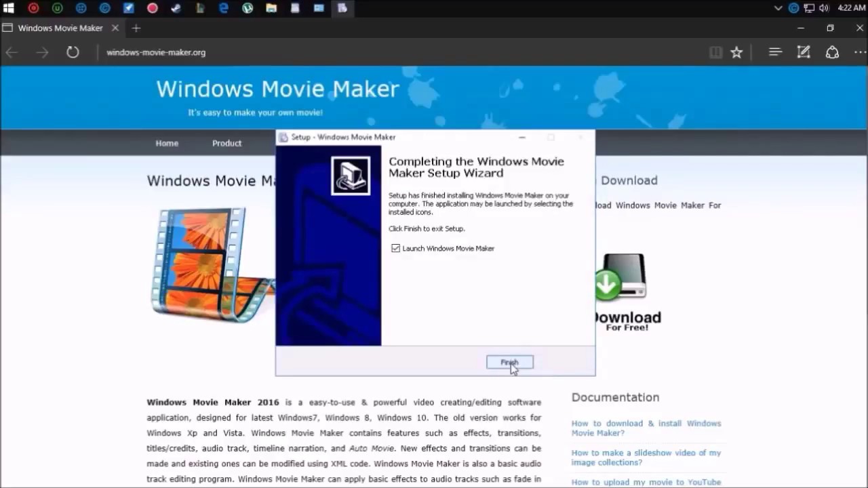
Task: Go forward in browser history
Action: tap(42, 52)
